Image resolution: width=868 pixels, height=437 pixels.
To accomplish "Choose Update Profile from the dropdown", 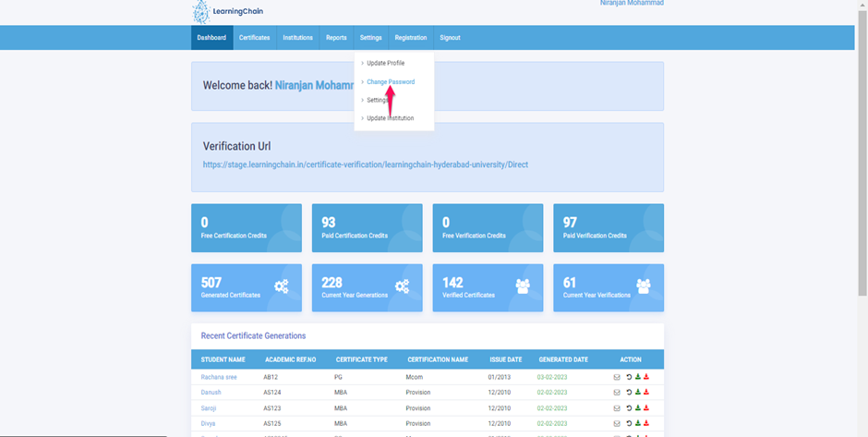I will [385, 64].
